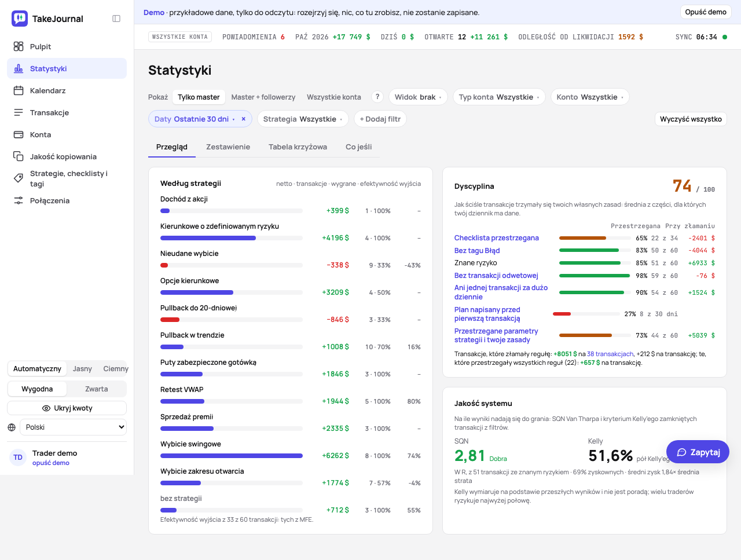Choose Wszystkie konta option
The height and width of the screenshot is (560, 741).
click(x=334, y=97)
